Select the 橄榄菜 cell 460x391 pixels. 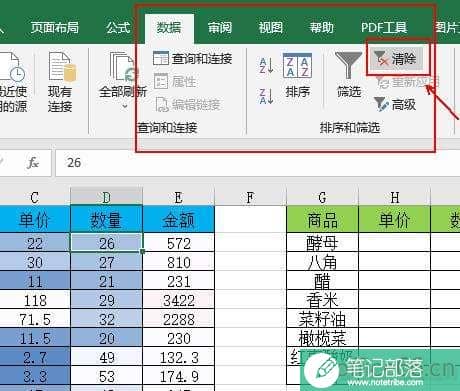click(x=322, y=338)
